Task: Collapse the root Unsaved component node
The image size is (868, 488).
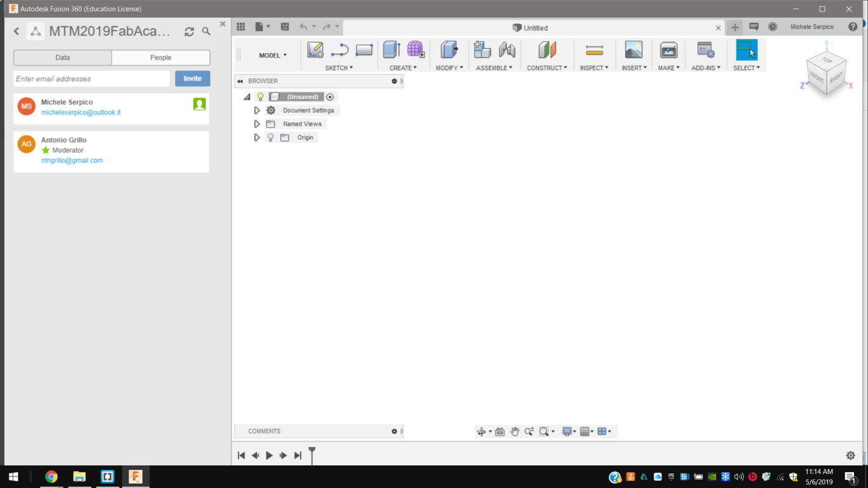Action: tap(247, 97)
